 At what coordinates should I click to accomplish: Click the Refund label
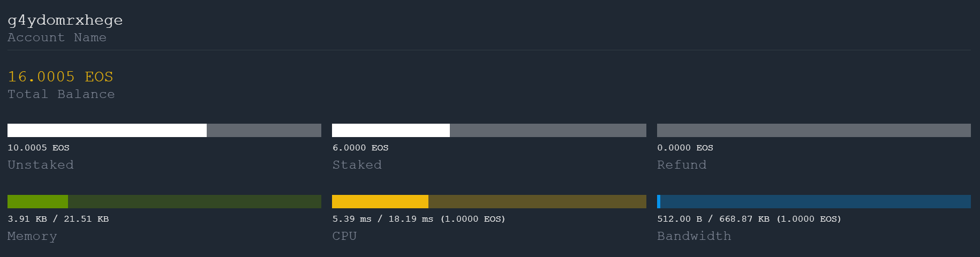(682, 165)
